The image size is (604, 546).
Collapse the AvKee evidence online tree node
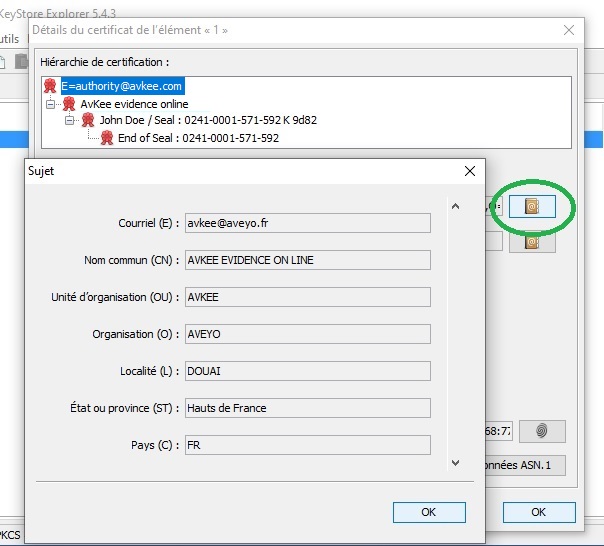50,104
